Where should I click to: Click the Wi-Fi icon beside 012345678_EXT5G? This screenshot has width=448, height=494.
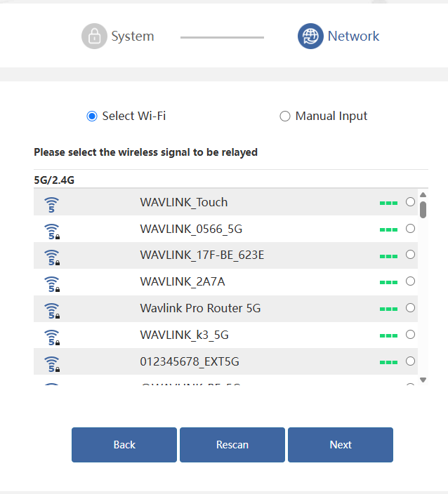click(x=52, y=364)
